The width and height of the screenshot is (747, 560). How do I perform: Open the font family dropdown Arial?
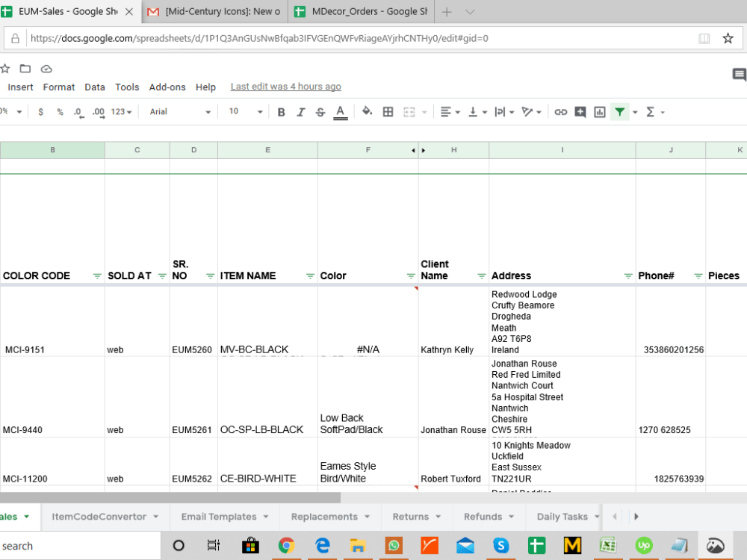179,112
